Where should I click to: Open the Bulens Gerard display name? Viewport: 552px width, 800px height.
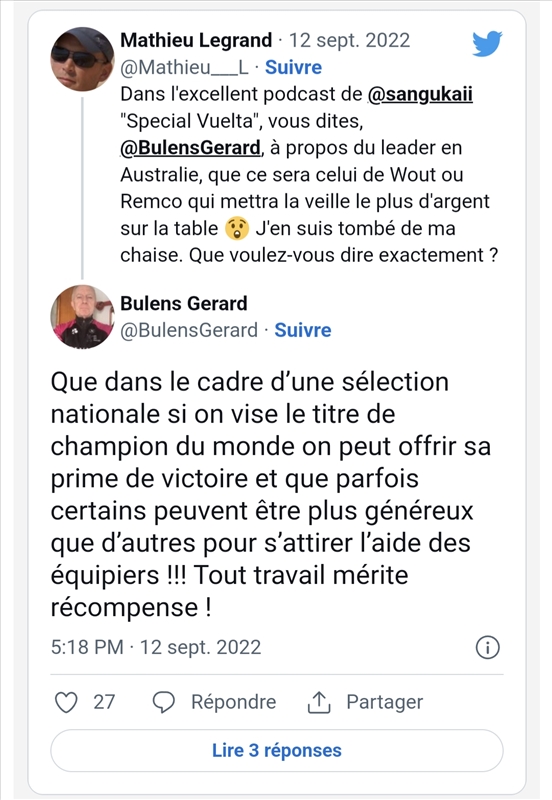[184, 304]
